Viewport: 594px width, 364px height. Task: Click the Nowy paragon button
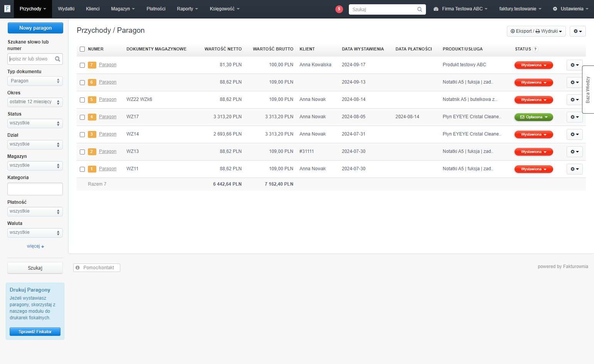[35, 28]
